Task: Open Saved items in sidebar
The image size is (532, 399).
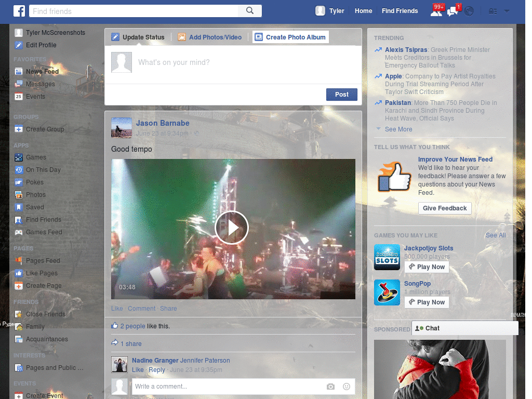Action: click(29, 207)
